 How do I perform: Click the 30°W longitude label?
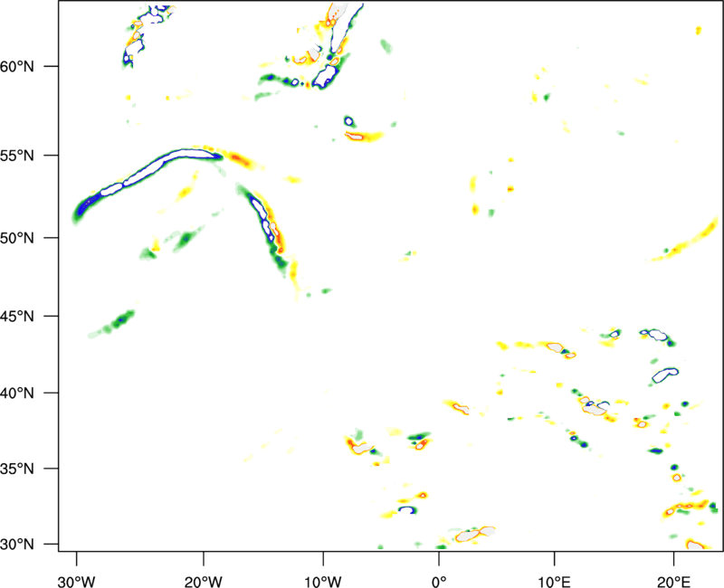point(77,582)
